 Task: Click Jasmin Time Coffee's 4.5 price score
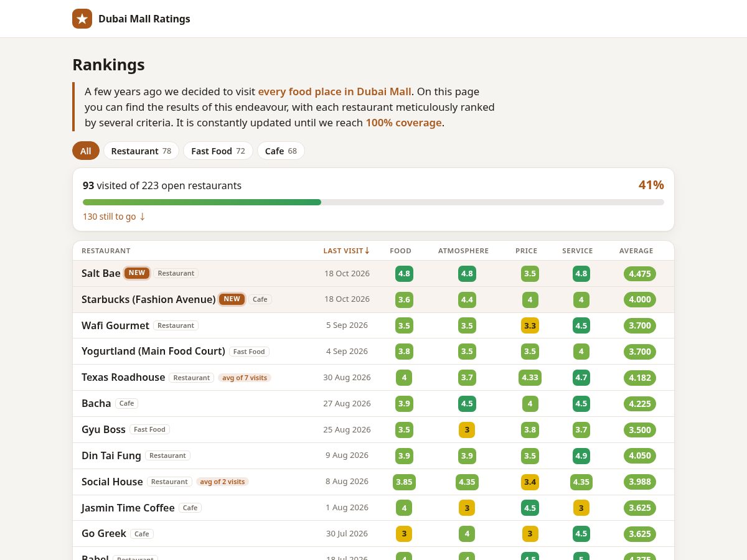530,508
